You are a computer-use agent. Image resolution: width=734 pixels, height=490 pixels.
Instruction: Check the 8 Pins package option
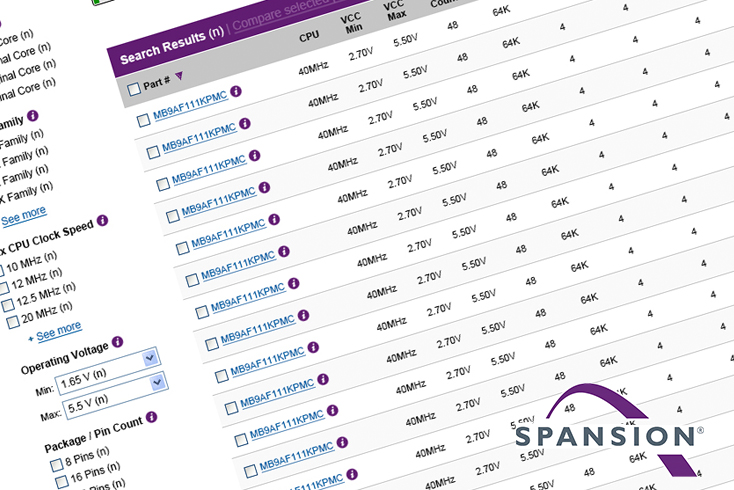(x=56, y=465)
